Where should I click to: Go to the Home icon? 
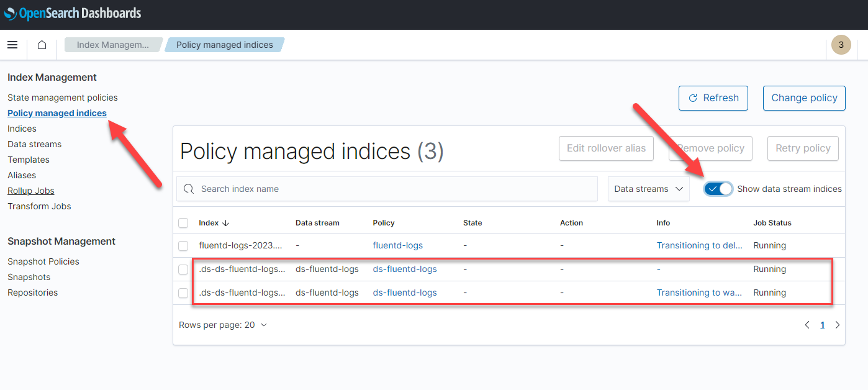(42, 45)
